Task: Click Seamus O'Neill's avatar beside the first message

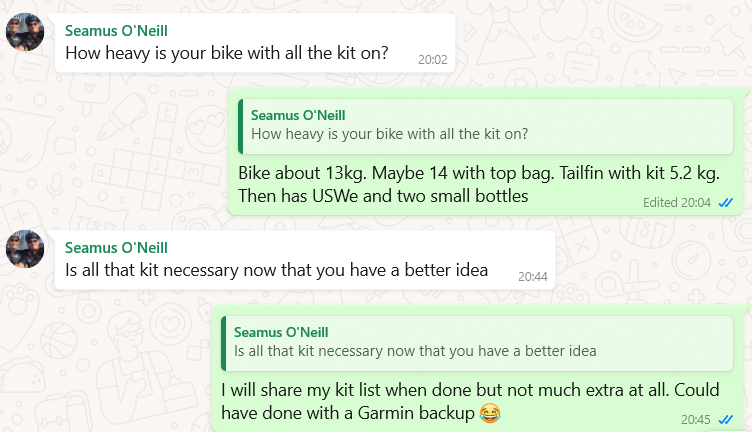Action: [x=25, y=32]
